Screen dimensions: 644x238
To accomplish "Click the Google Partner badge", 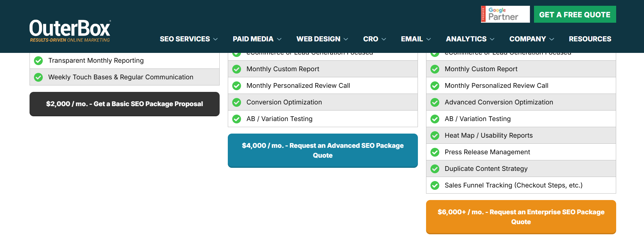I will point(505,14).
